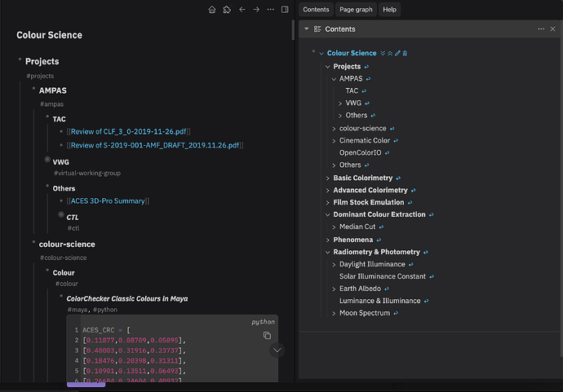The image size is (563, 392).
Task: Collapse Projects in contents tree
Action: [x=327, y=67]
